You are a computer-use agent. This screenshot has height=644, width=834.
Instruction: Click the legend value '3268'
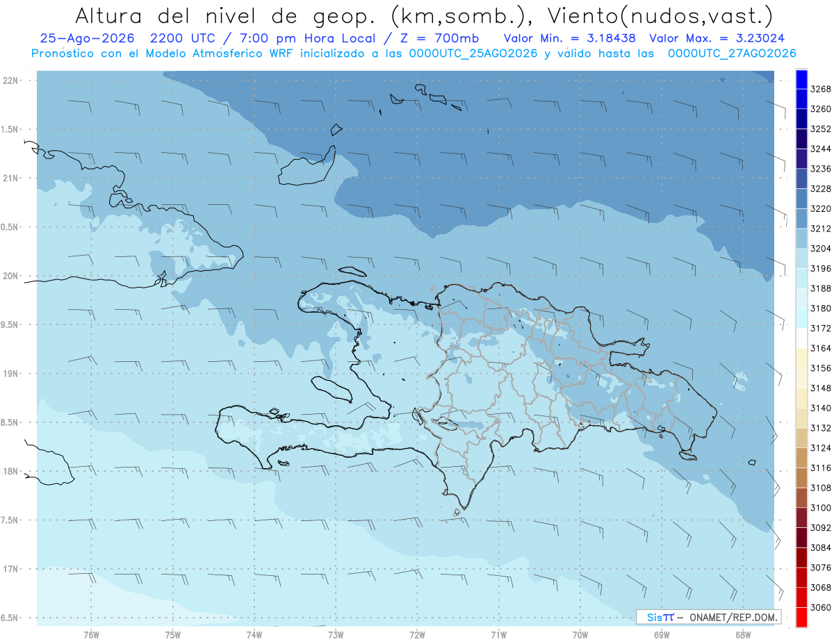coord(820,89)
